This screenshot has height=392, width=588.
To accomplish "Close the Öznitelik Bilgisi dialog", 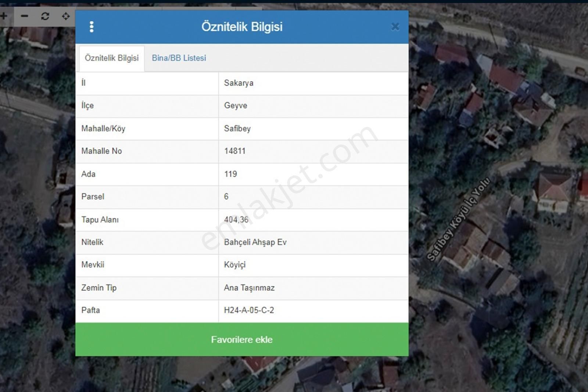I will point(395,26).
